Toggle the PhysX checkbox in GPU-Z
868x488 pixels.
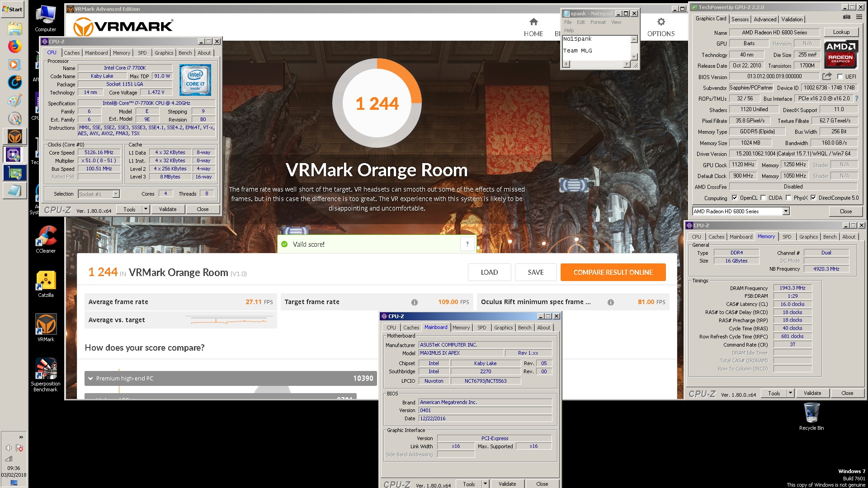click(788, 197)
